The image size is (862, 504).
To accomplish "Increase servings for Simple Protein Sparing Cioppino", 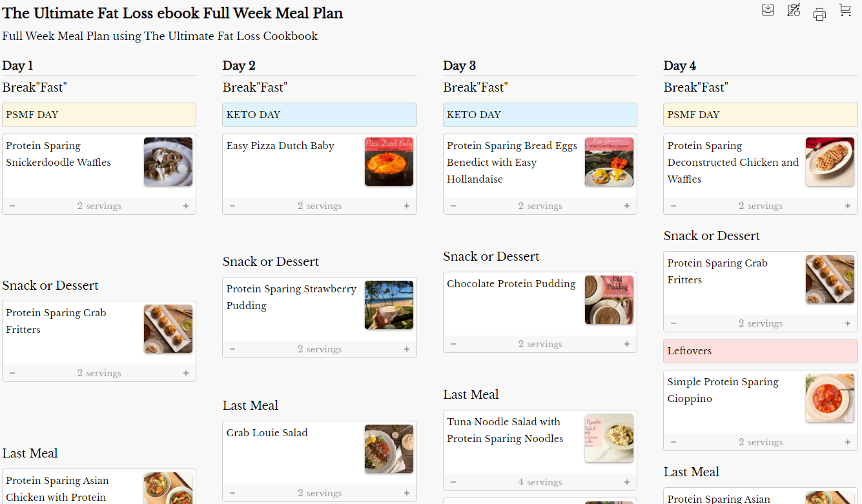I will click(847, 443).
